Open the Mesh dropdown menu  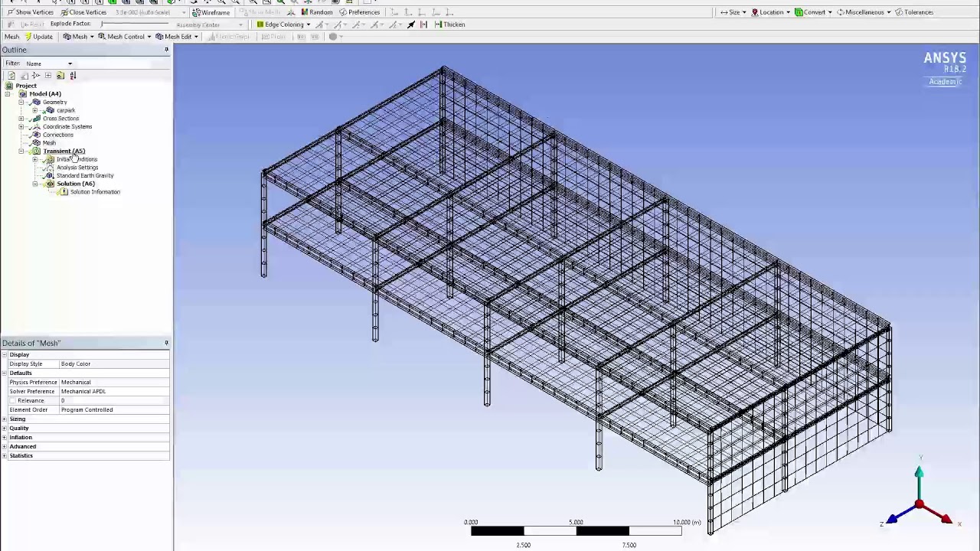pos(79,37)
